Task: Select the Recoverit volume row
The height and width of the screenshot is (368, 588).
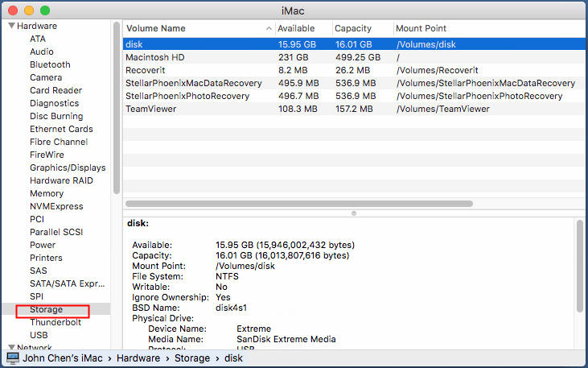Action: (355, 70)
